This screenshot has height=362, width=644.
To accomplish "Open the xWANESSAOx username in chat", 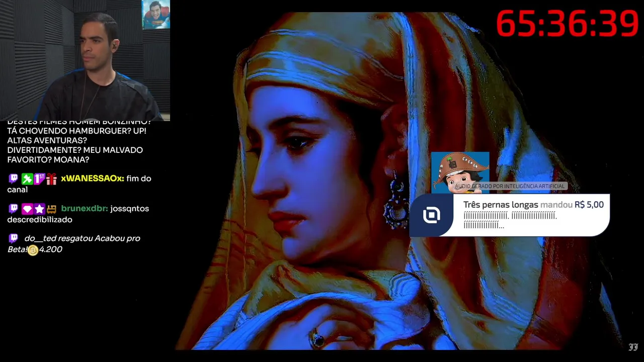I will point(92,178).
